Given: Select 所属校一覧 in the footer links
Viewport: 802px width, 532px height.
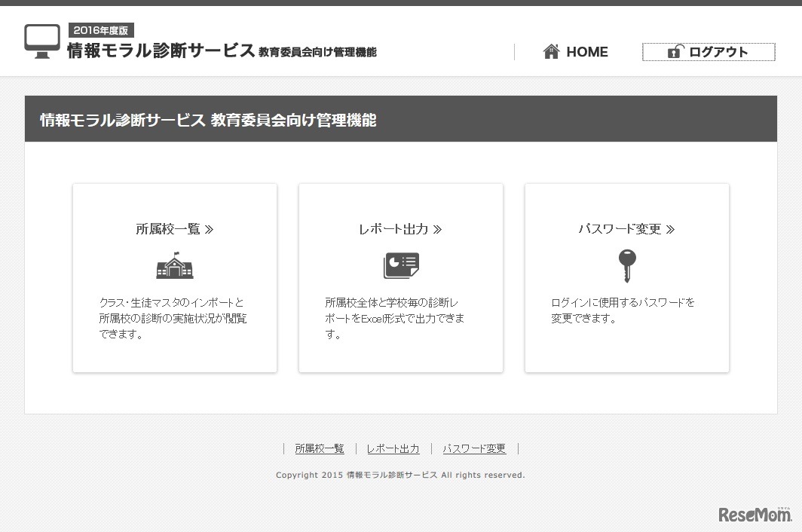Looking at the screenshot, I should click(x=320, y=448).
